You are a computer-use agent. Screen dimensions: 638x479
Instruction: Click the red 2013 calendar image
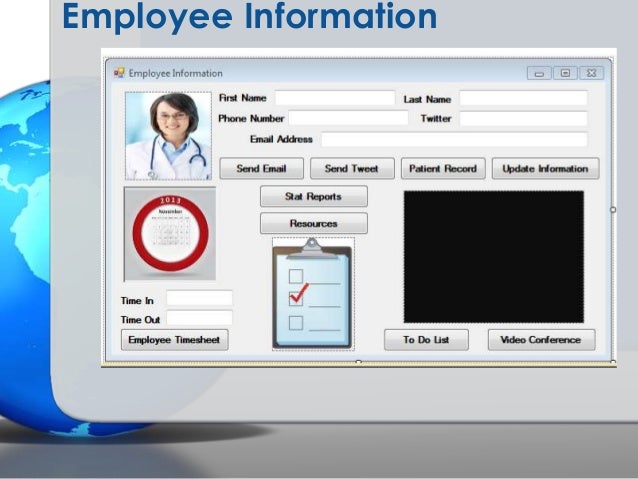pyautogui.click(x=170, y=234)
